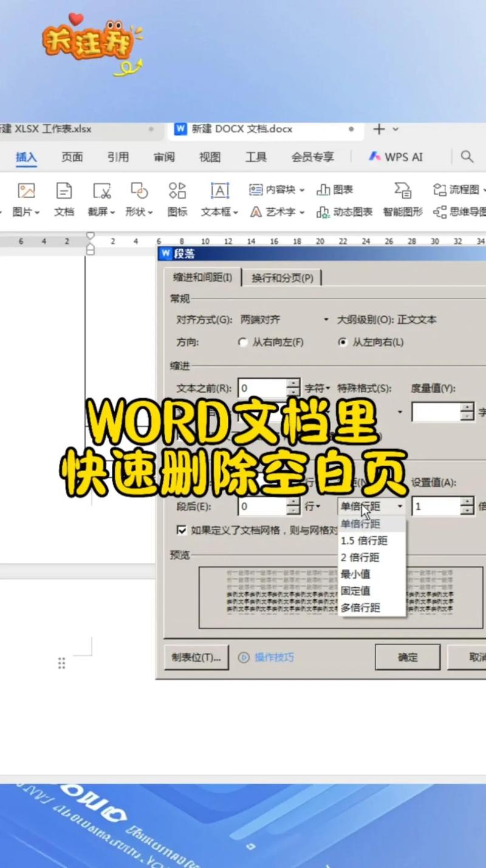The width and height of the screenshot is (486, 868).
Task: Increase 文本之前 indent with up stepper
Action: pyautogui.click(x=294, y=384)
